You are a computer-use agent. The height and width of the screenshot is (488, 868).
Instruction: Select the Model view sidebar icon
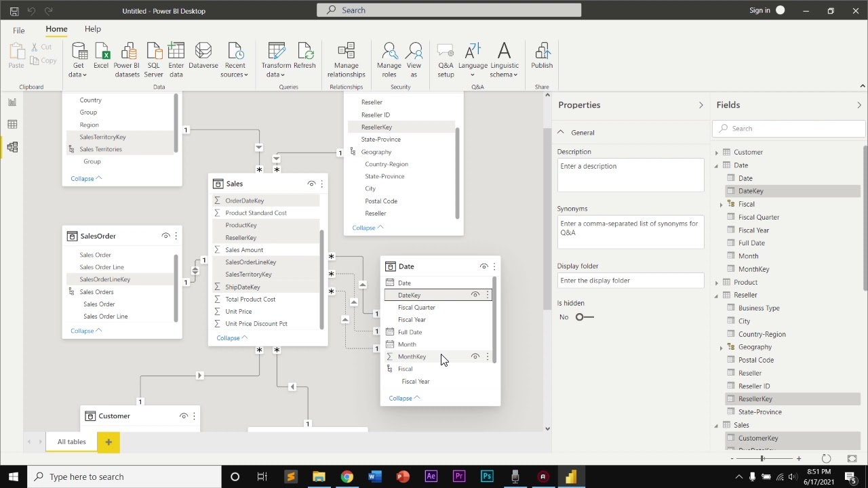pos(12,147)
